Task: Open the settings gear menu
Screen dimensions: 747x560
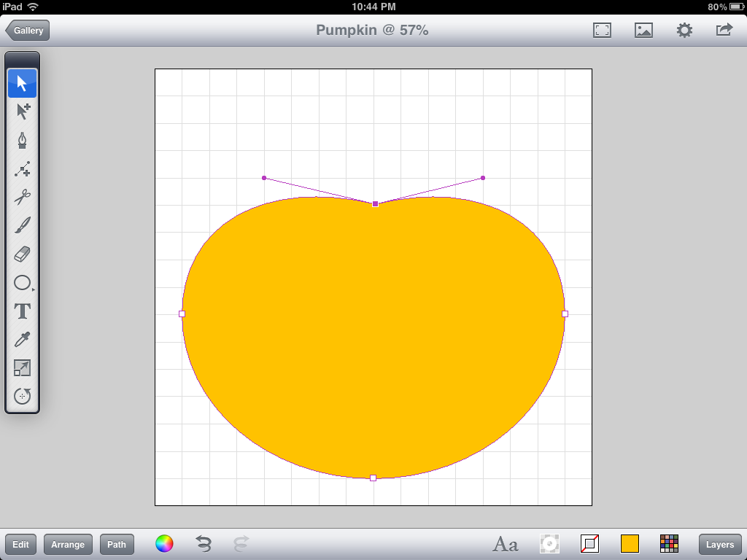Action: [x=684, y=30]
